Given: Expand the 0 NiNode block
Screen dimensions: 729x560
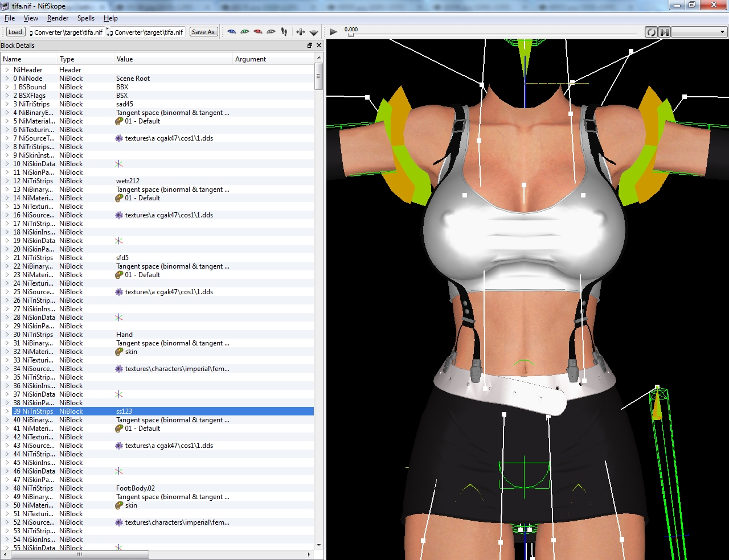Looking at the screenshot, I should pyautogui.click(x=7, y=79).
